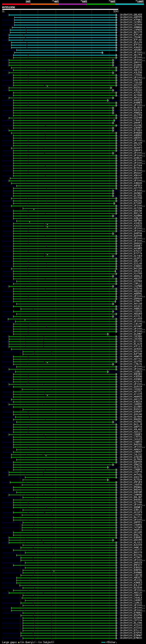Open hit UniRef100_A7PWK3
This screenshot has width=146, height=644.
coord(131,20)
